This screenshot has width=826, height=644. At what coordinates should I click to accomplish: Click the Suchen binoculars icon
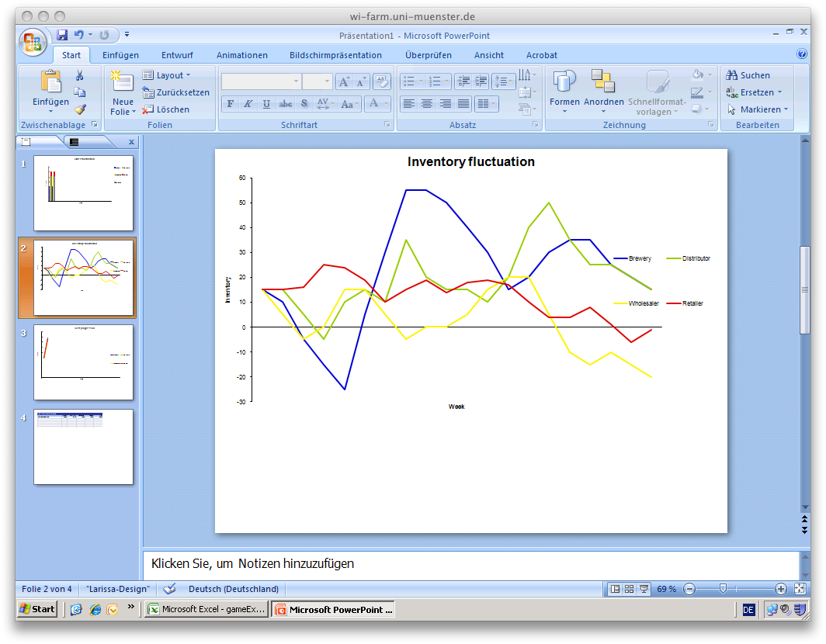(x=732, y=75)
